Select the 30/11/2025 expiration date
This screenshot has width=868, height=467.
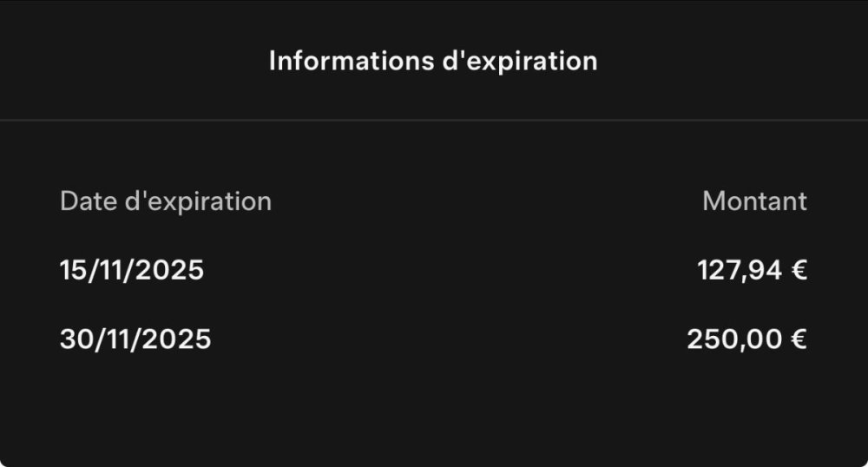click(x=135, y=339)
